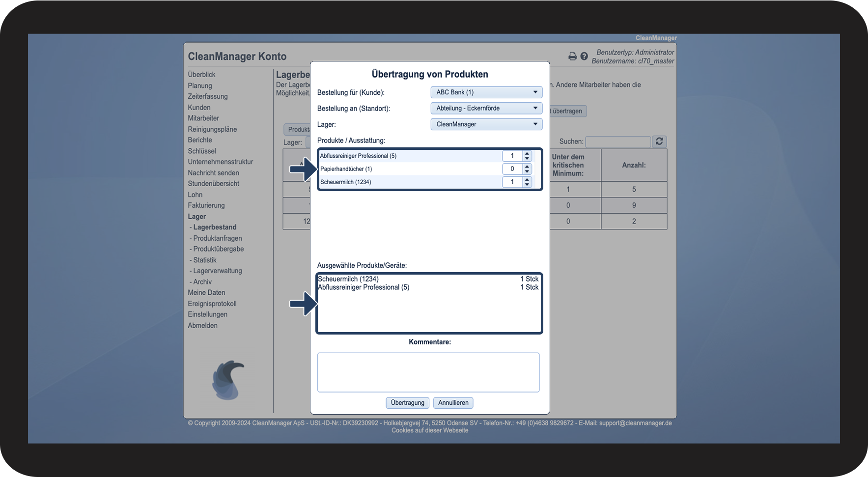Select Statistik submenu item

205,260
